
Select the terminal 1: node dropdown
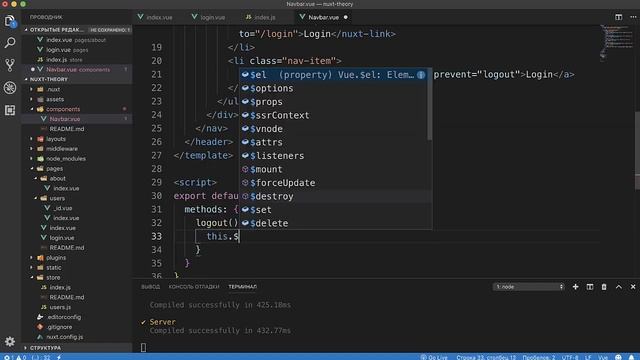click(x=529, y=287)
